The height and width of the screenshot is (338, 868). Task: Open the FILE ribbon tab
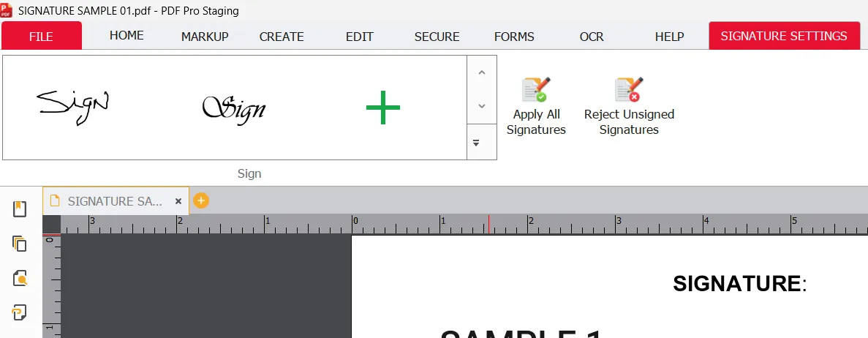42,36
